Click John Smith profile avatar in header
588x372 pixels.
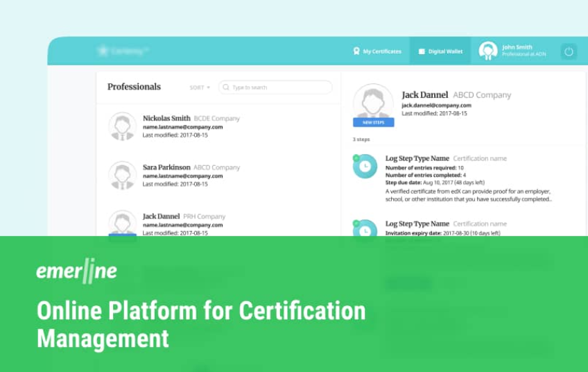coord(488,51)
